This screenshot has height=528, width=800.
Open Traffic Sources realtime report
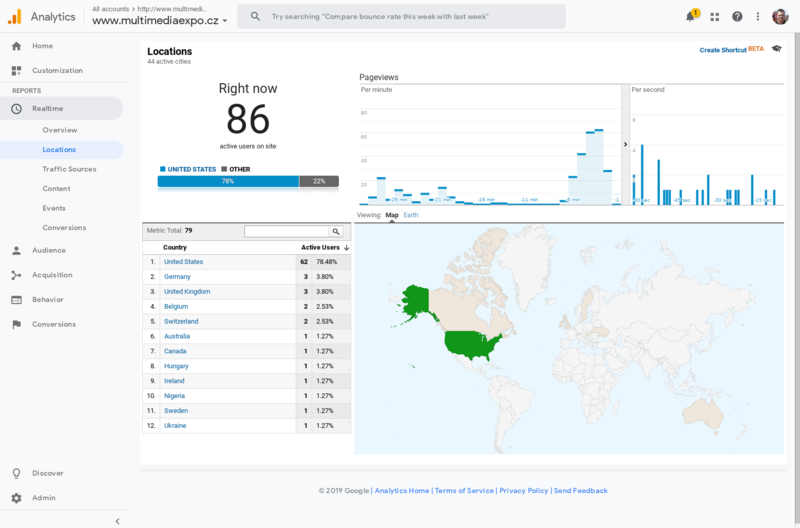tap(69, 169)
